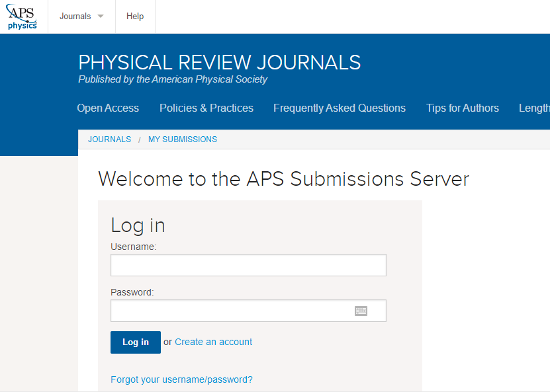This screenshot has height=392, width=550.
Task: Open the 'Forgot your username/password?' link
Action: click(x=181, y=379)
